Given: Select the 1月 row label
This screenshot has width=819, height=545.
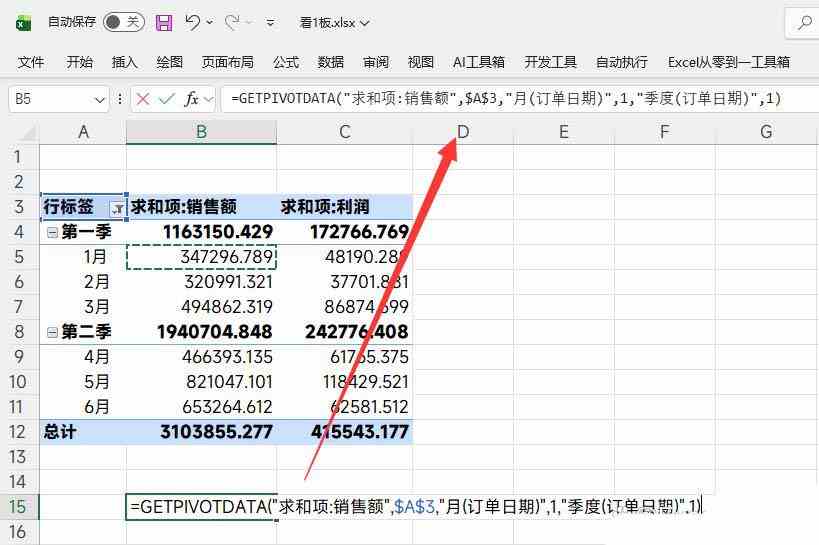Looking at the screenshot, I should (83, 257).
